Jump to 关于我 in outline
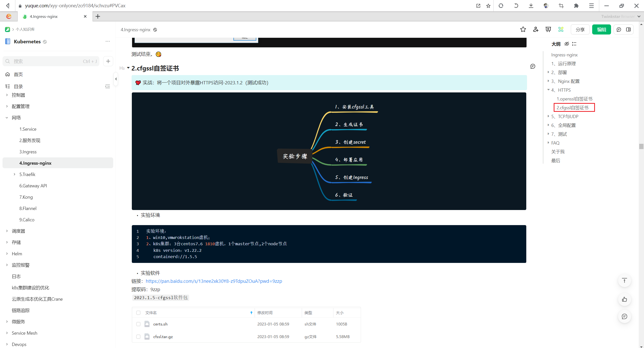This screenshot has height=348, width=644. click(x=558, y=152)
